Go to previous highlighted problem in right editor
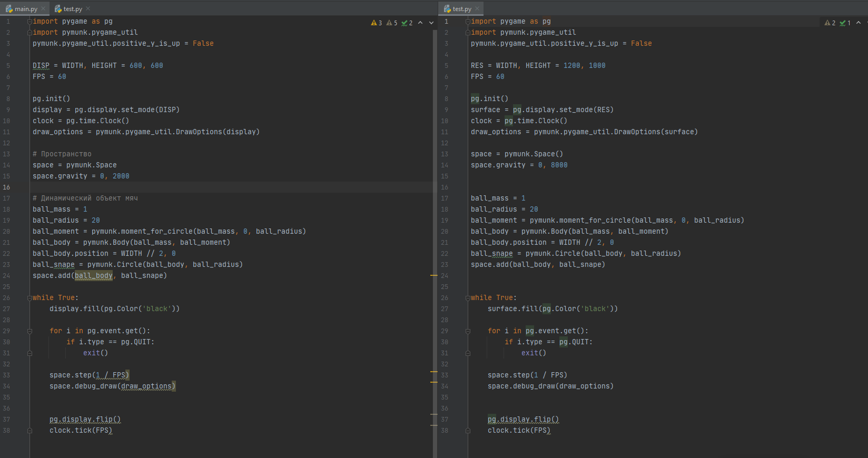Viewport: 868px width, 458px height. [859, 23]
